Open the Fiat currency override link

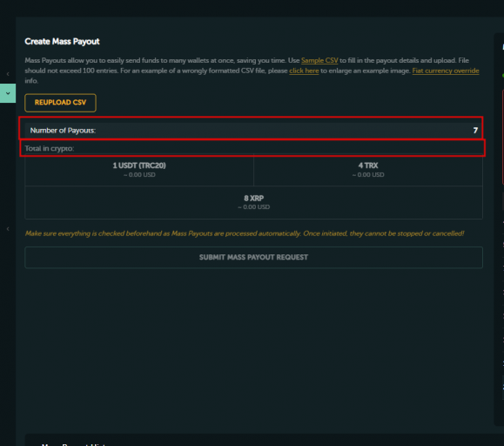pos(446,71)
